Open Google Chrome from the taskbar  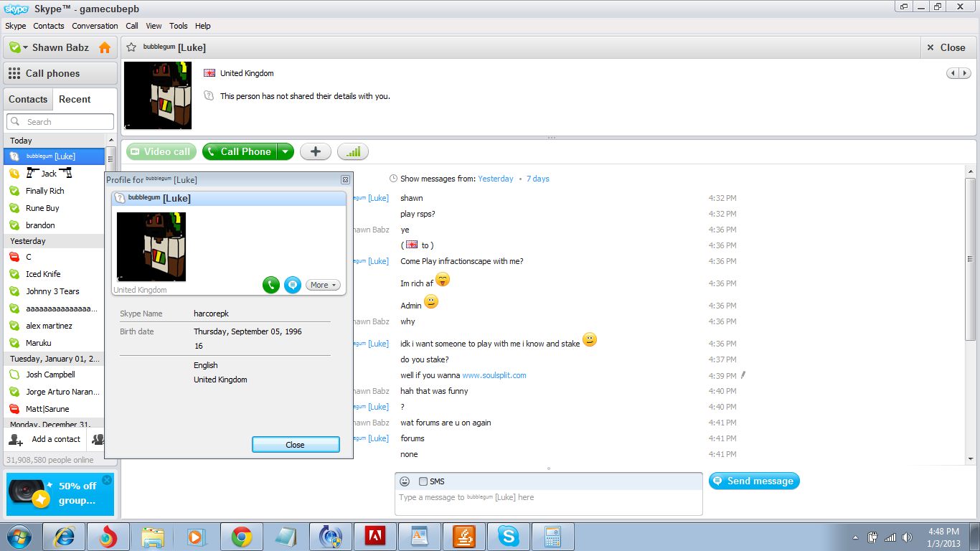pos(241,536)
